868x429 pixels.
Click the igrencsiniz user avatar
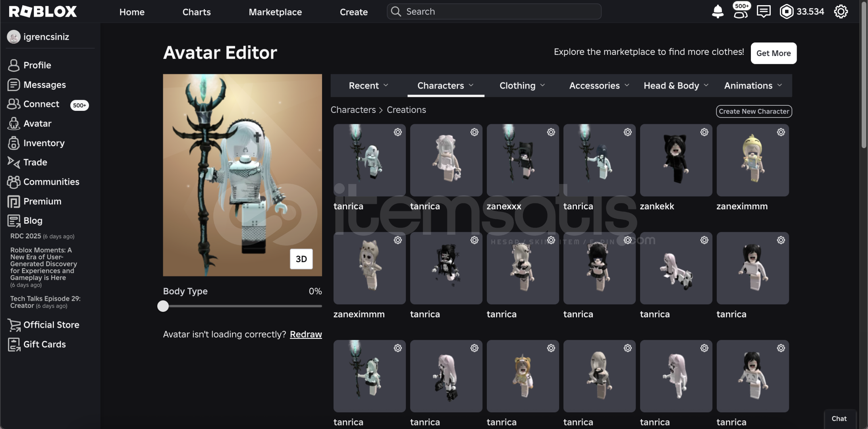[14, 37]
